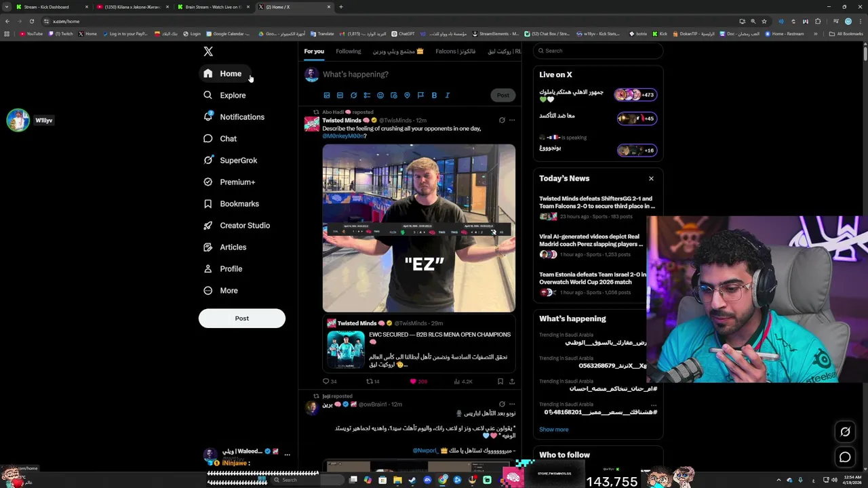Image resolution: width=868 pixels, height=488 pixels.
Task: Click the What's happening compose field
Action: (x=417, y=74)
